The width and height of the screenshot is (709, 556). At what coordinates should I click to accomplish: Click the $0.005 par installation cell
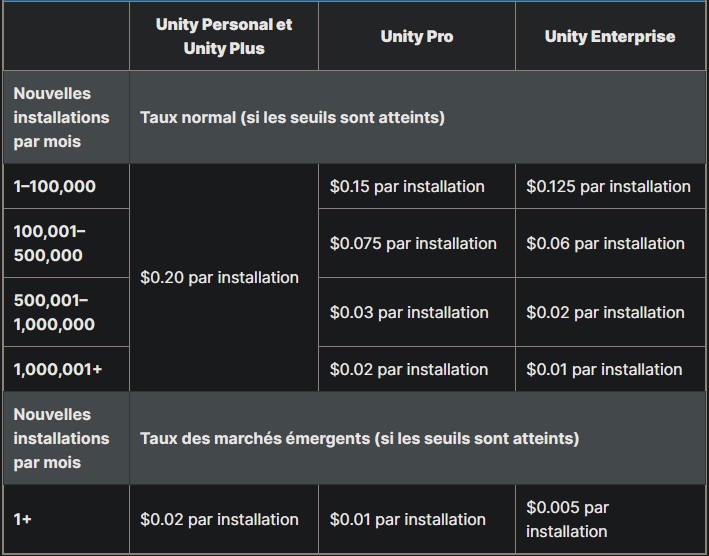(x=567, y=520)
